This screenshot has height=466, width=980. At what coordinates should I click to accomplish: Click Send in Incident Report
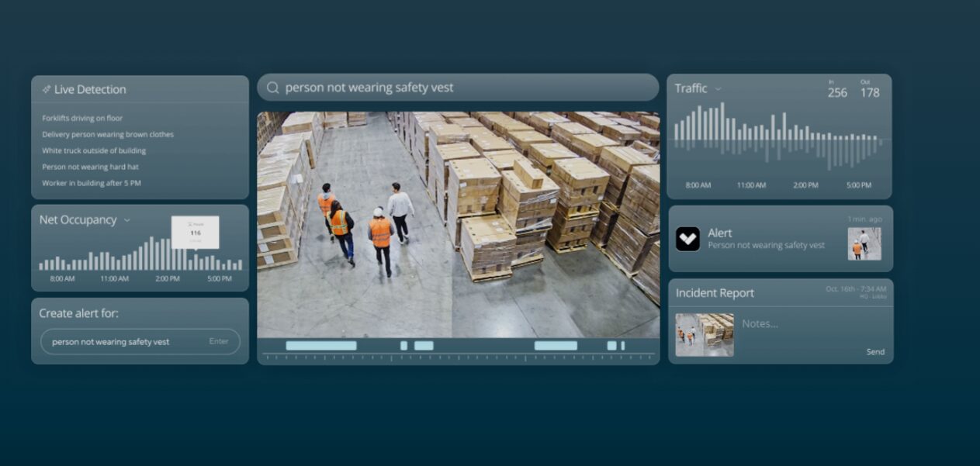coord(875,352)
